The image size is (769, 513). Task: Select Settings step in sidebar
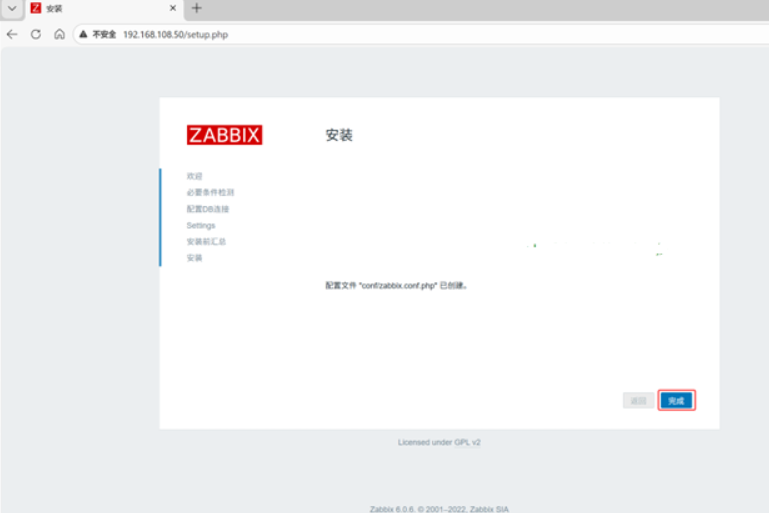pyautogui.click(x=201, y=226)
